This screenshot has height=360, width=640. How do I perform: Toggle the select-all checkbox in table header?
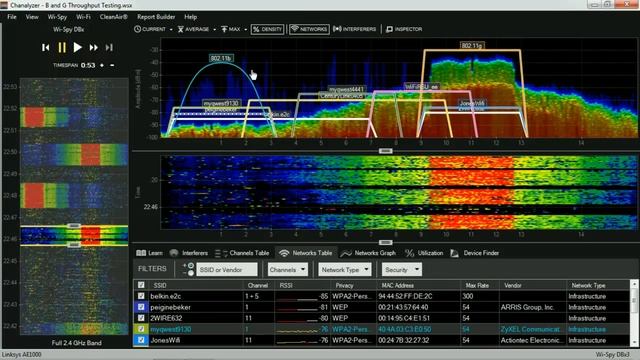pyautogui.click(x=141, y=285)
